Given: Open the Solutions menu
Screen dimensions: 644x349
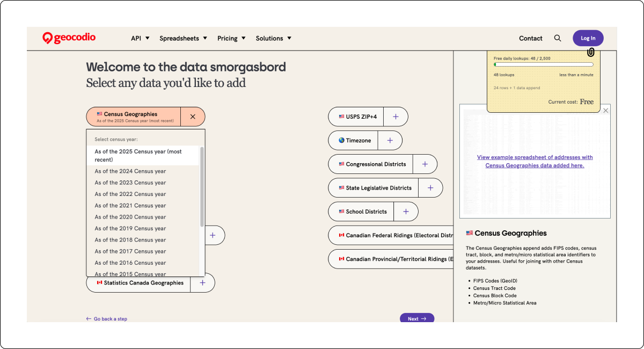Looking at the screenshot, I should point(274,38).
